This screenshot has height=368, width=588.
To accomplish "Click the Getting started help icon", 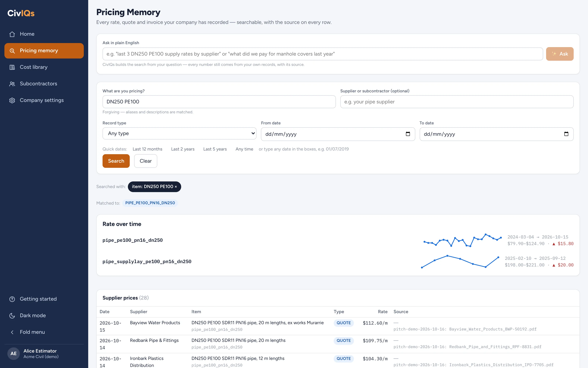I will click(12, 299).
